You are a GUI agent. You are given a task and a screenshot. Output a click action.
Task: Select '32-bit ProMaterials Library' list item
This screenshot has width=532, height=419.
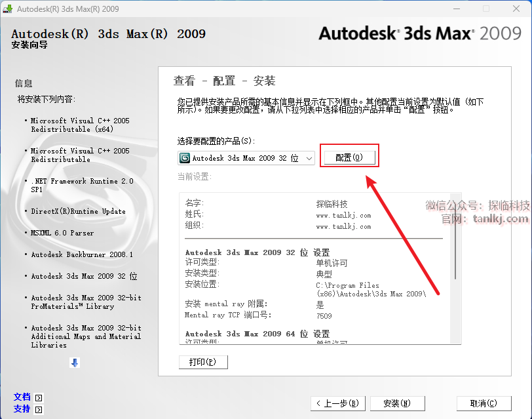pyautogui.click(x=86, y=302)
